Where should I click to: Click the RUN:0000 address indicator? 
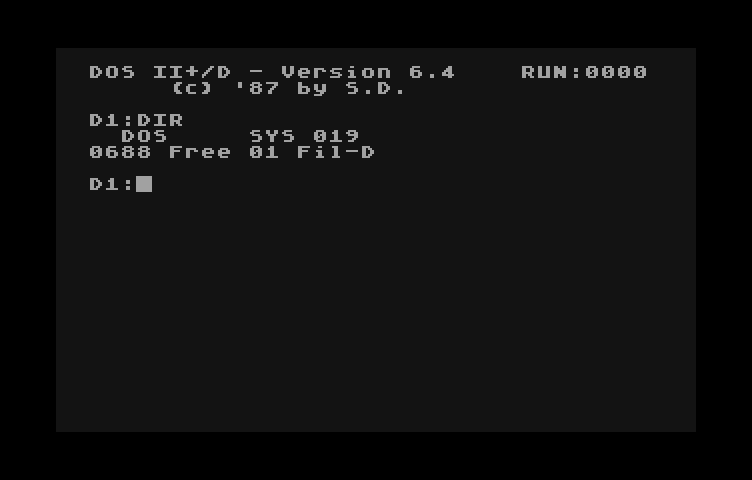pos(584,72)
